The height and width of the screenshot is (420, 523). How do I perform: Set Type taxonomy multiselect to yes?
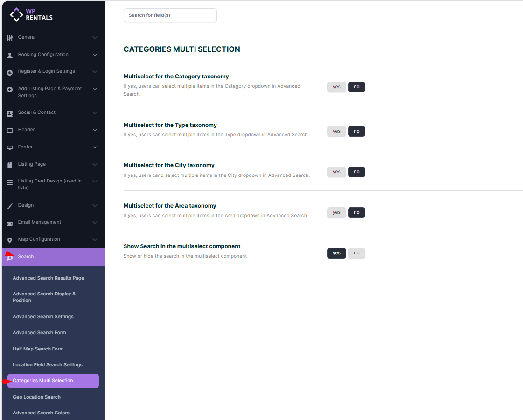click(336, 132)
